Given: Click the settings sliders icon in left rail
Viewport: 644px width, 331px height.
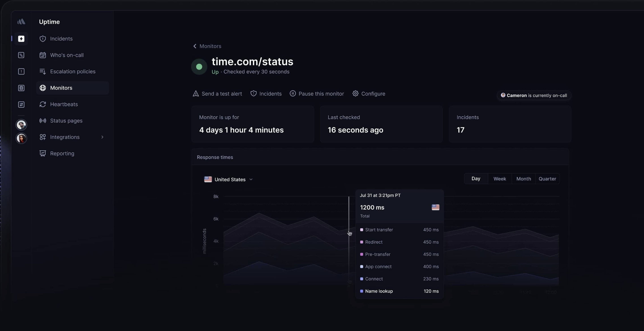Looking at the screenshot, I should click(21, 104).
